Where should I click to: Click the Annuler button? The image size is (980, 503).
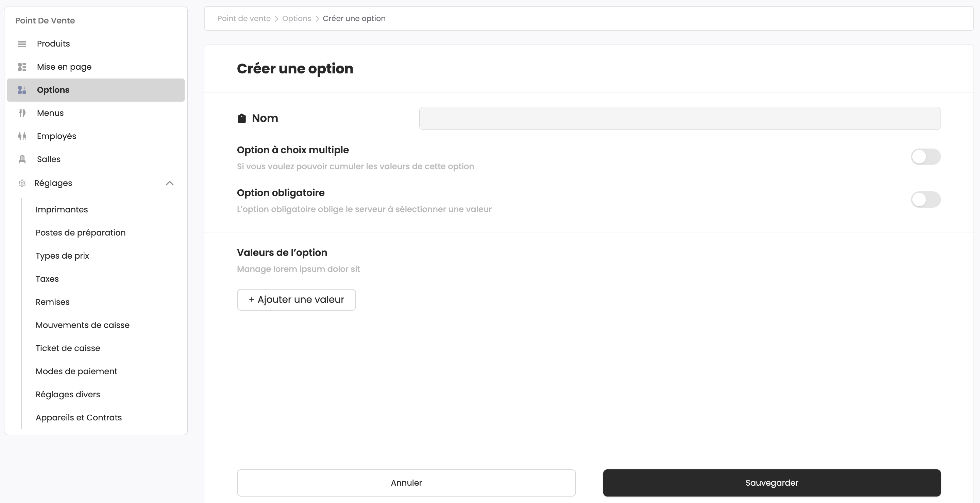(406, 483)
